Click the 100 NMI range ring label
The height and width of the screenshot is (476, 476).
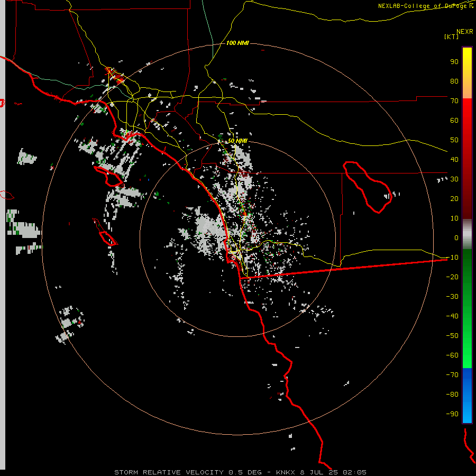237,43
